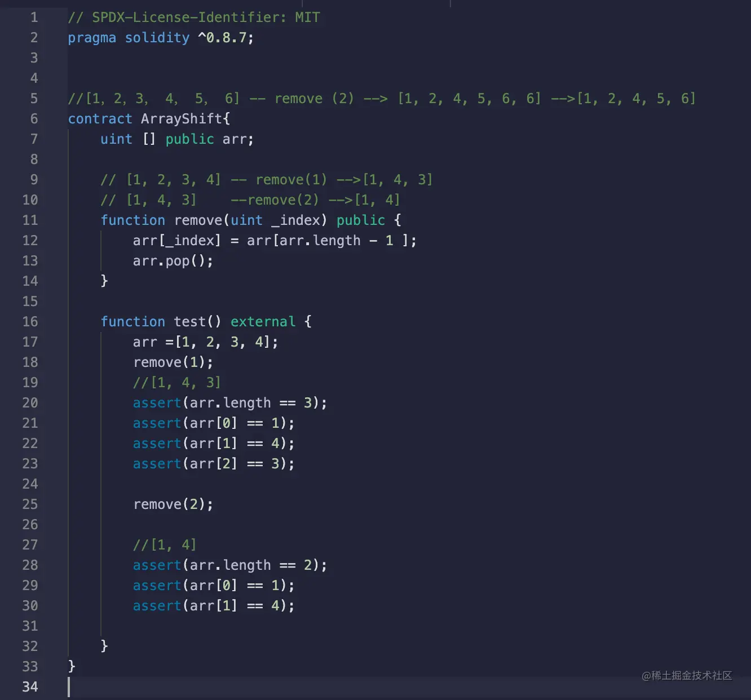Click 'assert(arr[1] == 4);' on line 30
The height and width of the screenshot is (700, 751).
pos(214,606)
